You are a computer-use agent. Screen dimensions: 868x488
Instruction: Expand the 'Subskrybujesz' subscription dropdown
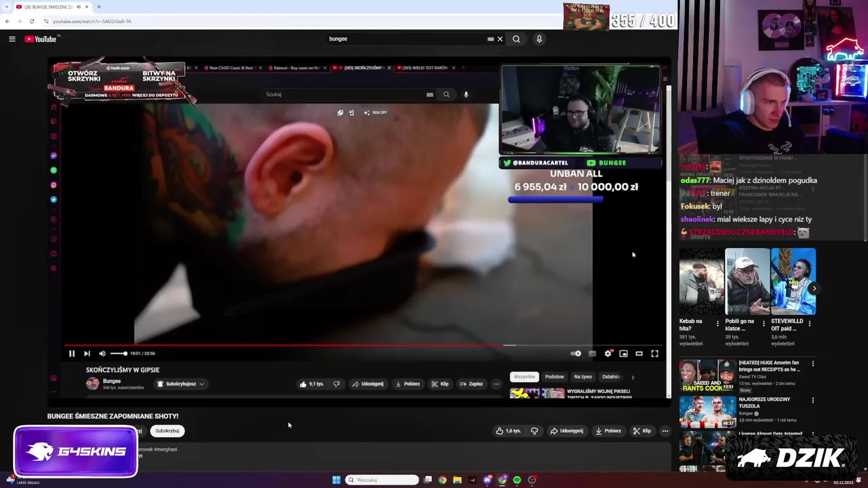pyautogui.click(x=180, y=384)
